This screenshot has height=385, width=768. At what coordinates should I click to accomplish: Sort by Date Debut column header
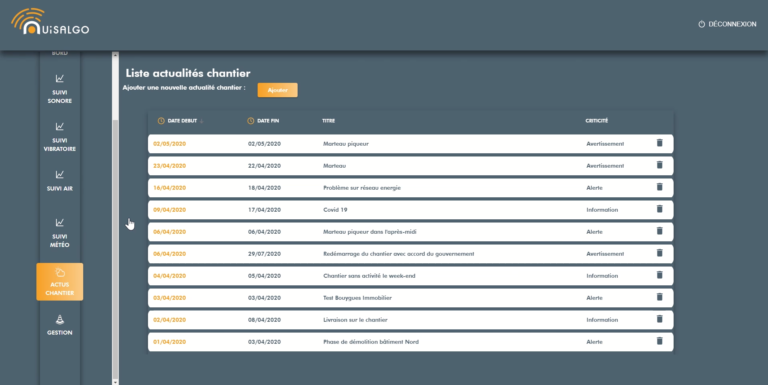pos(182,120)
